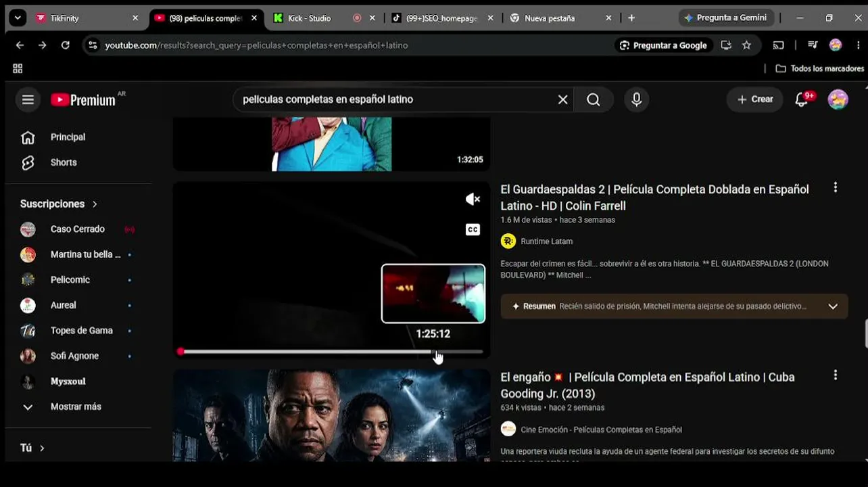Viewport: 868px width, 487px height.
Task: Open El engaño video title
Action: pos(647,386)
